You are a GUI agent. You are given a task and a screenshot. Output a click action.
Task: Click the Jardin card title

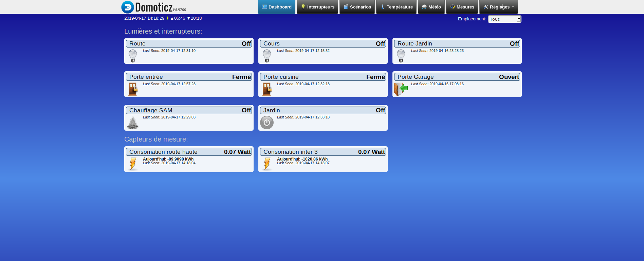click(x=272, y=110)
